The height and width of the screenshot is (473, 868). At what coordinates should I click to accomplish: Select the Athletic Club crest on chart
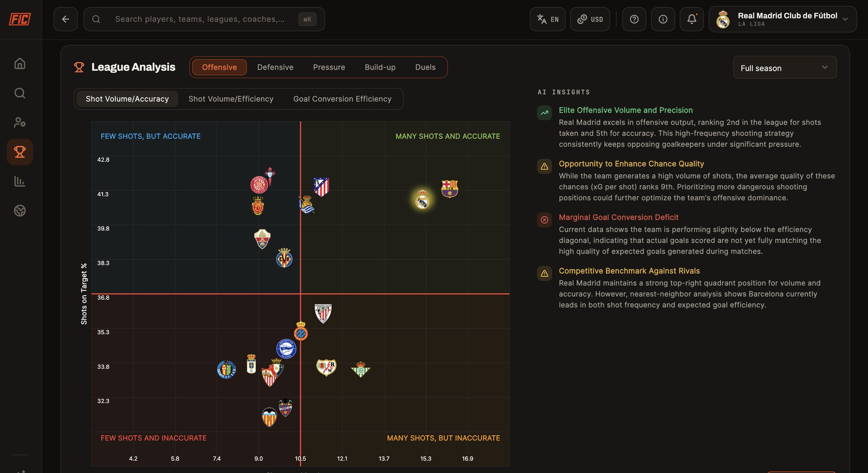coord(323,313)
